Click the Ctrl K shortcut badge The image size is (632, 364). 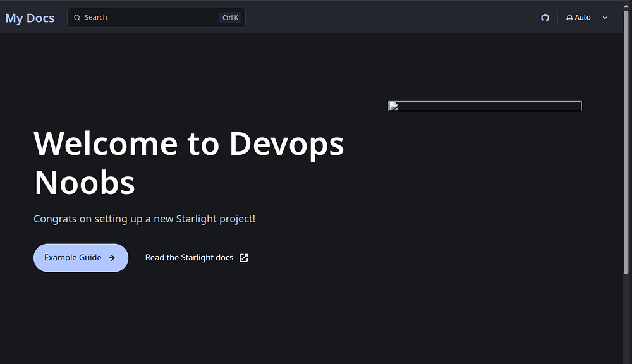pos(230,18)
